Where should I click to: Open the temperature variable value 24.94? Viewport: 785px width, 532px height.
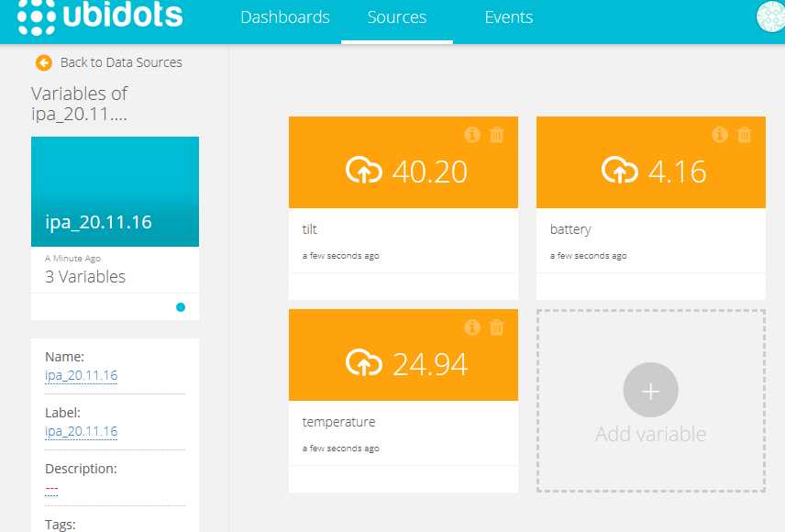point(429,364)
